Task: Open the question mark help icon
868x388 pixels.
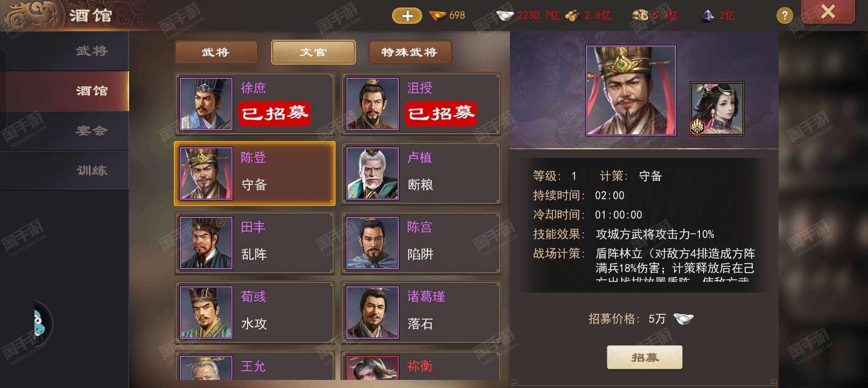Action: pyautogui.click(x=785, y=16)
